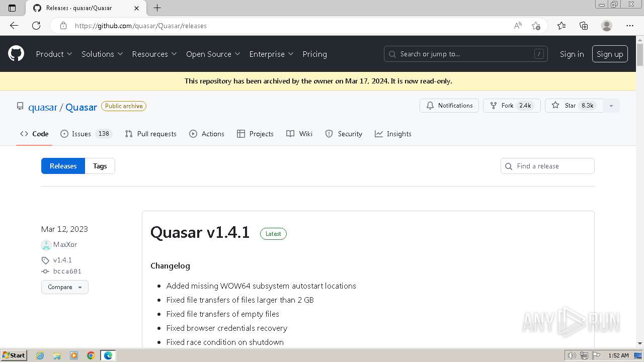Click the address bar URL
The height and width of the screenshot is (362, 644).
(141, 26)
